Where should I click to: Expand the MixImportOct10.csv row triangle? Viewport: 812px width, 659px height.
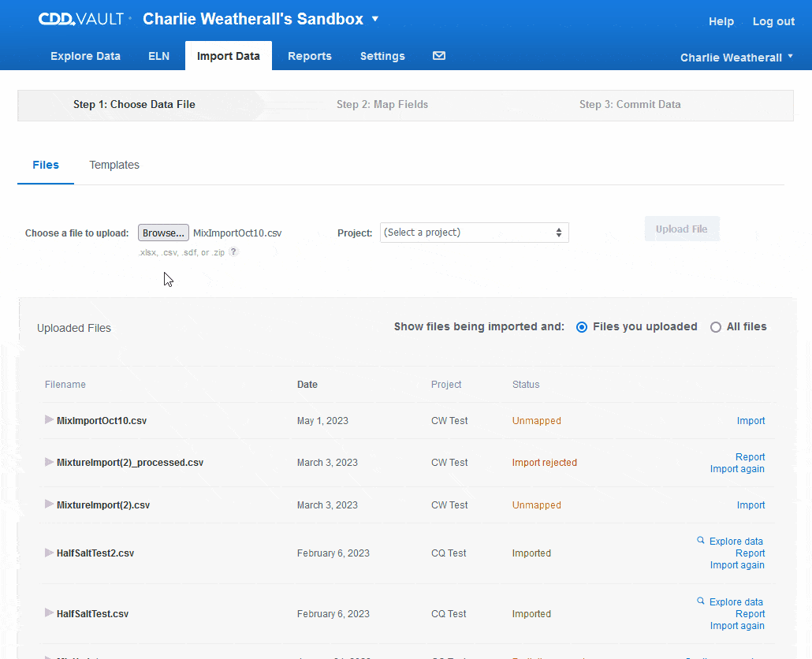pos(49,420)
